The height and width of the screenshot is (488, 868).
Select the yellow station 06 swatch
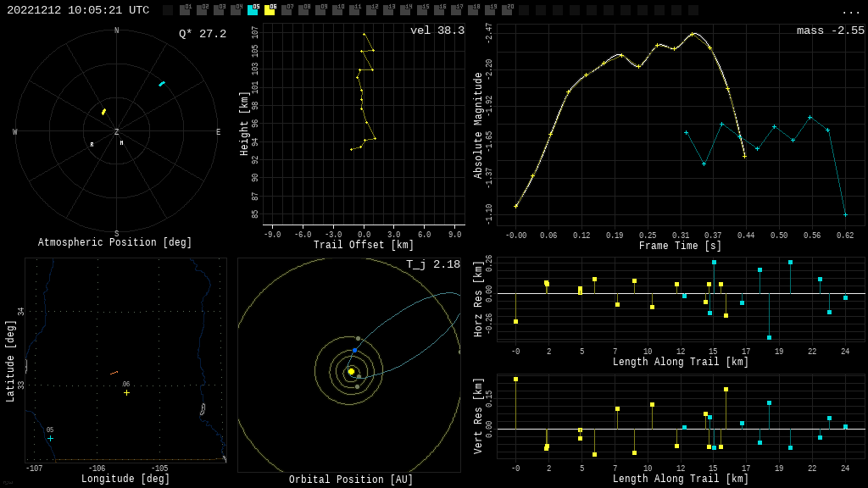click(270, 10)
